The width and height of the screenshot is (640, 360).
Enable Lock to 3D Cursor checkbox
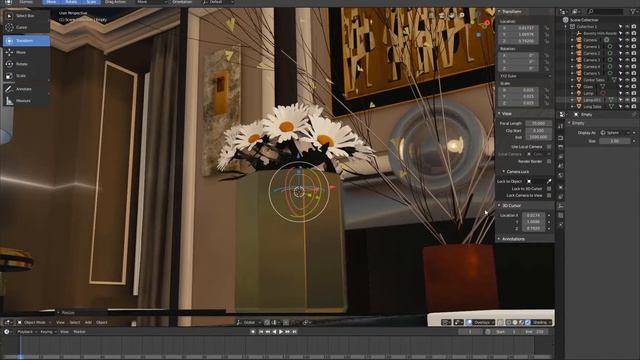549,189
